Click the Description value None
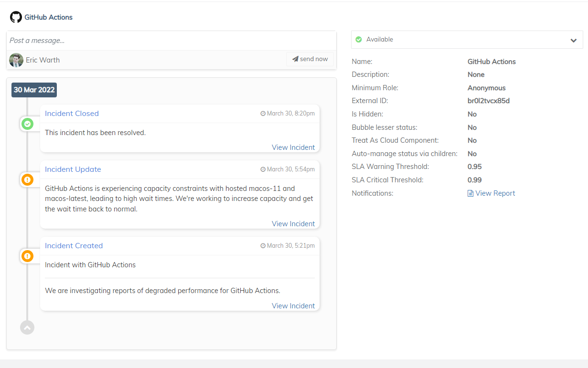The image size is (588, 368). (476, 75)
